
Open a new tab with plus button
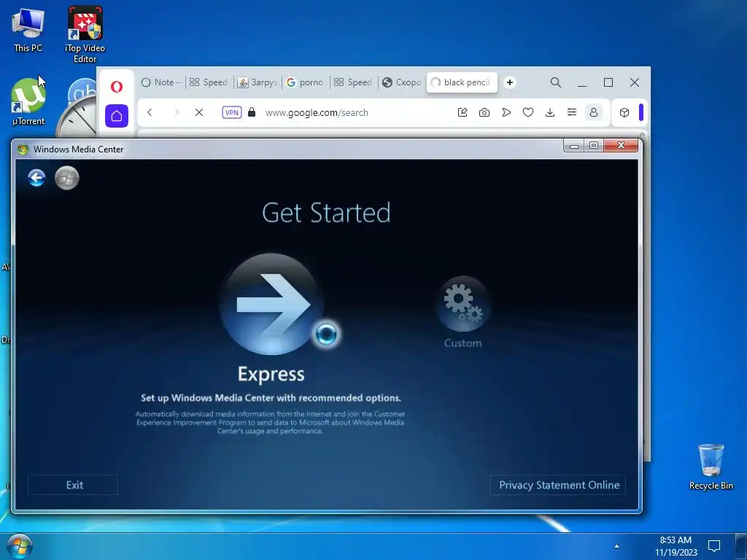pos(510,82)
